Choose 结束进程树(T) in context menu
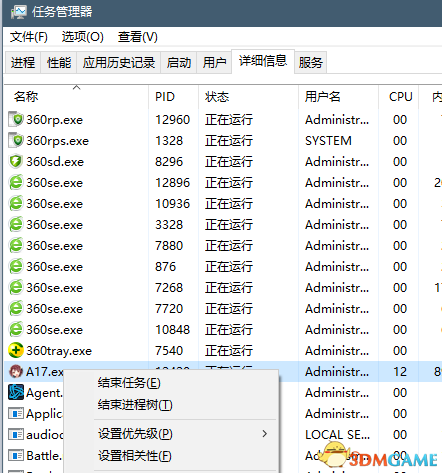The height and width of the screenshot is (473, 442). click(x=135, y=405)
